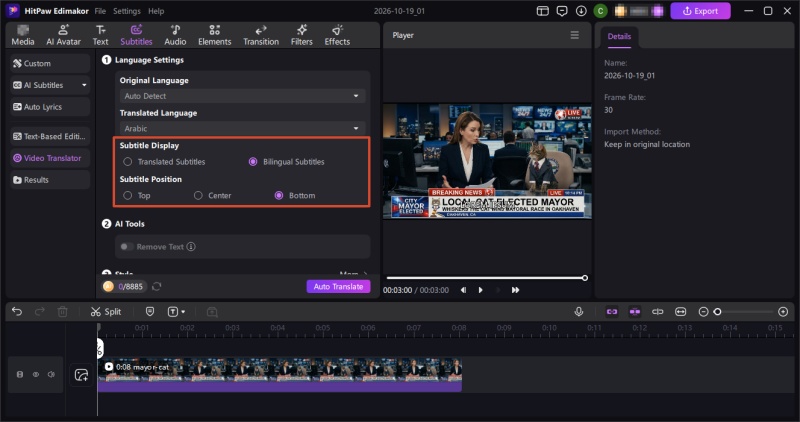Click the redo arrow in timeline toolbar
The width and height of the screenshot is (800, 422).
tap(39, 311)
